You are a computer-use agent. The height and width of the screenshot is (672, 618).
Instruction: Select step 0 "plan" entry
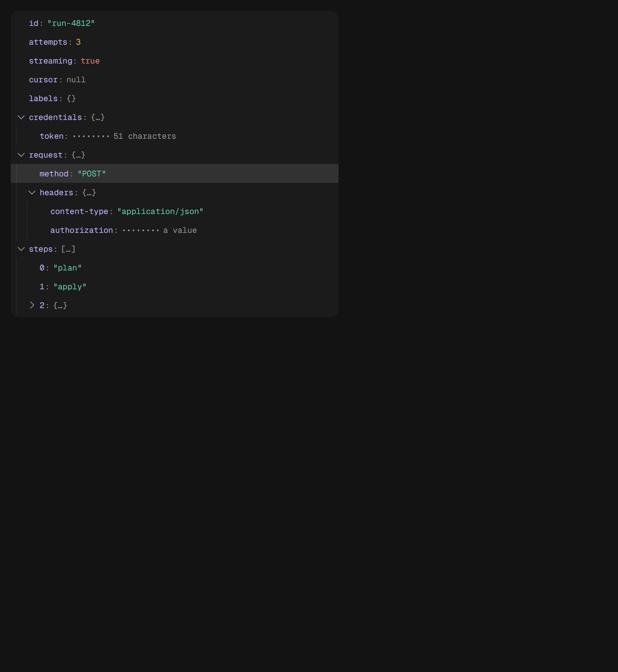point(175,268)
